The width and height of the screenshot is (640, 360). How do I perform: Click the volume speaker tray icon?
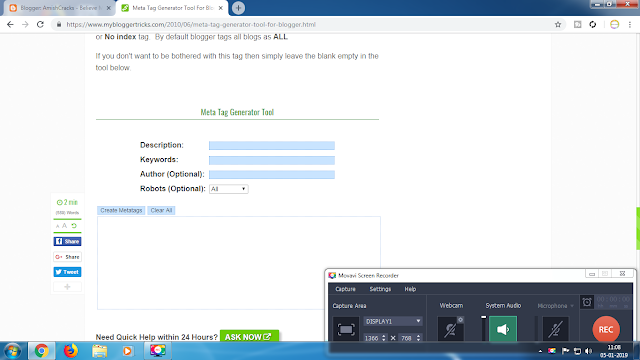tap(588, 351)
